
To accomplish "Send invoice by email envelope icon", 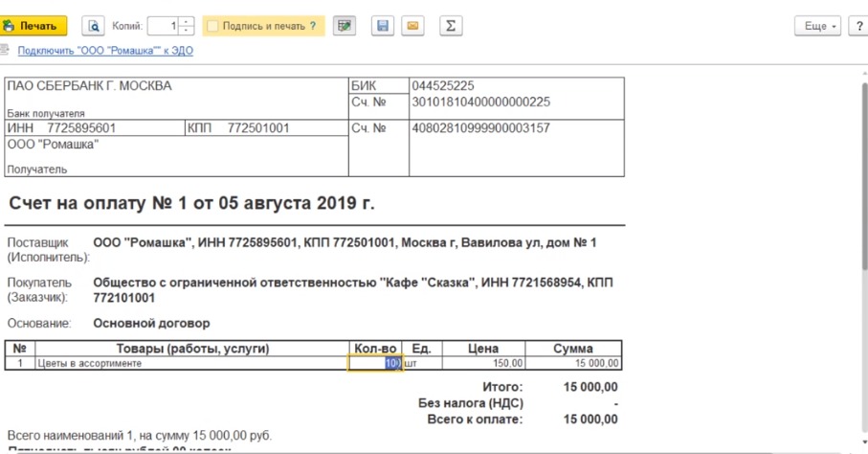I will (413, 26).
